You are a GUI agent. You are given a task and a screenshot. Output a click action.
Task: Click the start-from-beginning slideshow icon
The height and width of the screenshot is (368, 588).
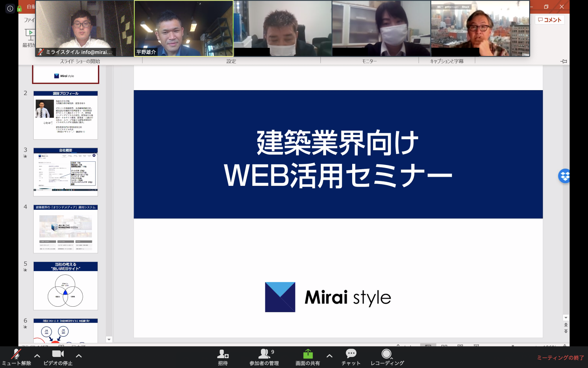[30, 34]
